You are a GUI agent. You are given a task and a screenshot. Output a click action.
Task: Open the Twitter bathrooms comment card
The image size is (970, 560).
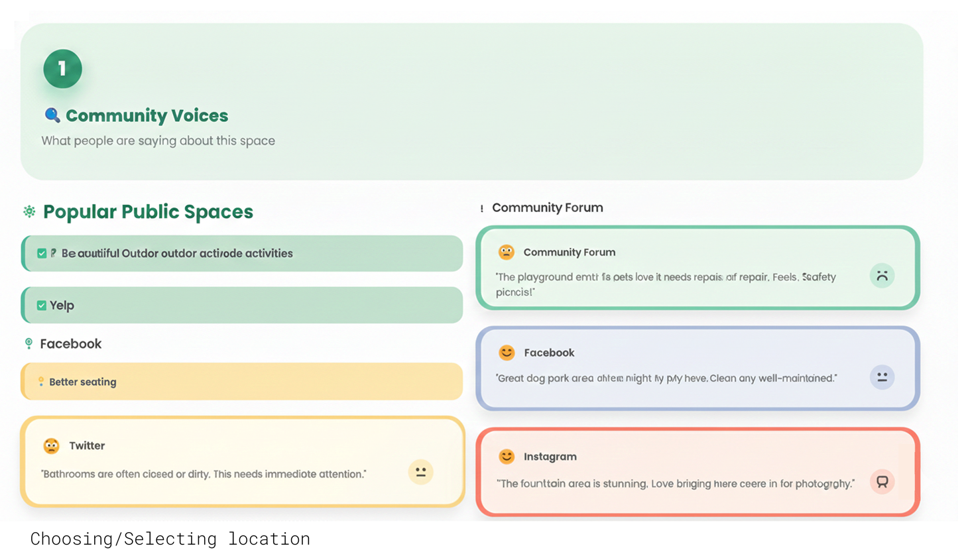[242, 462]
